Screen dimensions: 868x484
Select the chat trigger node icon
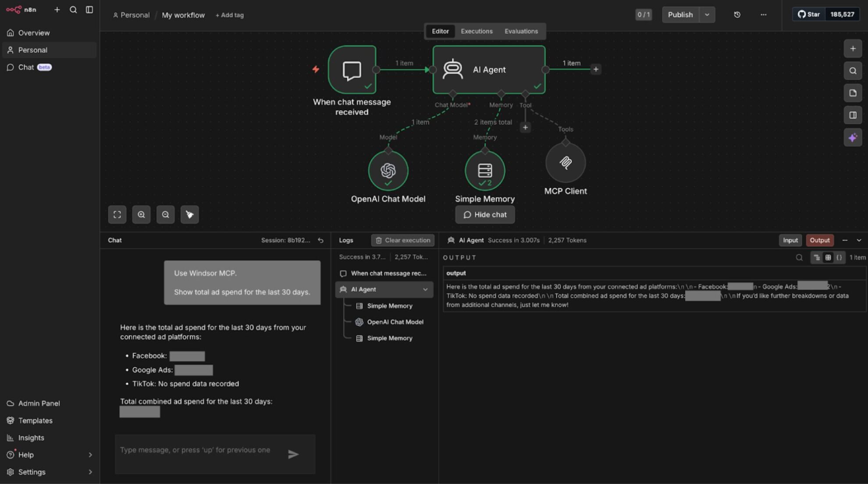point(352,70)
